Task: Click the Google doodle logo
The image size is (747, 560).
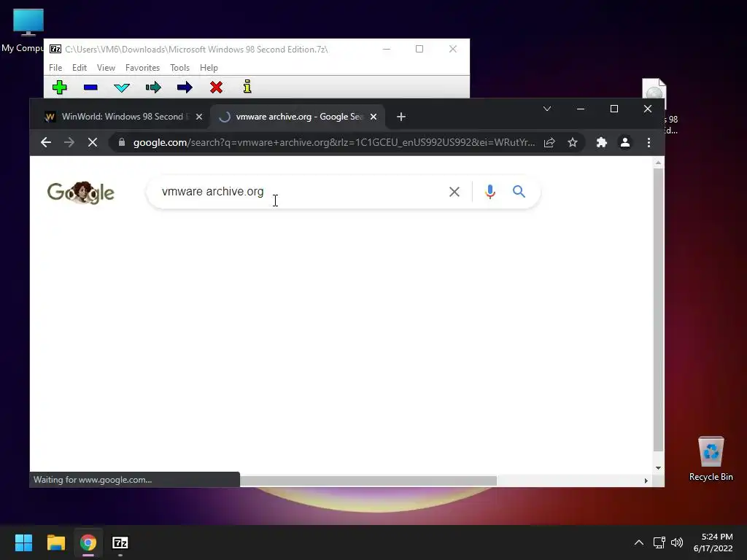Action: (x=80, y=192)
